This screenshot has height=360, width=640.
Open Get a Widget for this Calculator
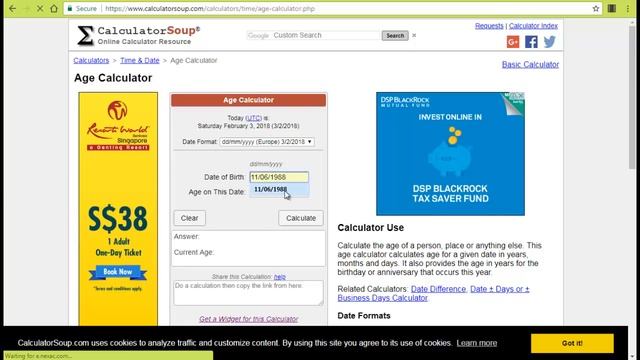click(x=249, y=319)
